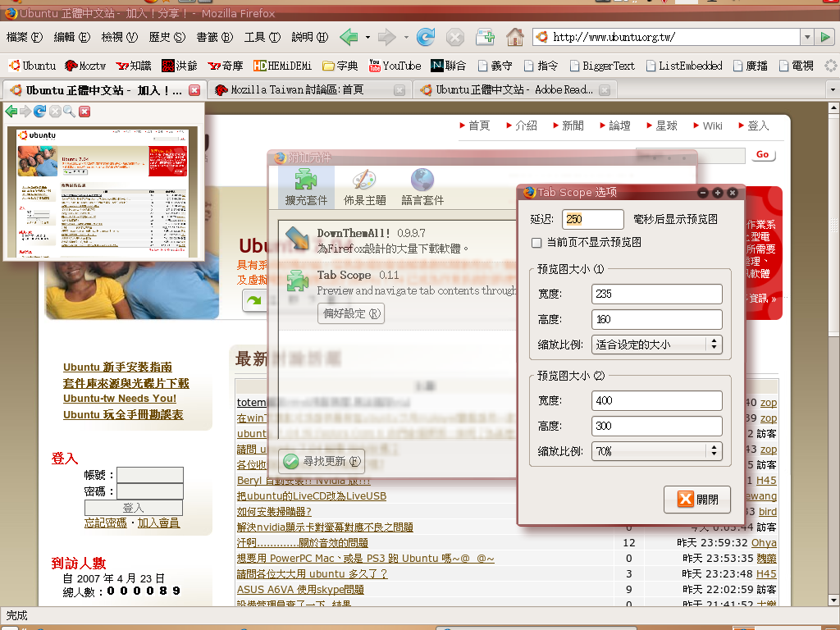Select the 擴充套件 extensions icon in add-ons window
The image size is (840, 630).
(x=306, y=186)
